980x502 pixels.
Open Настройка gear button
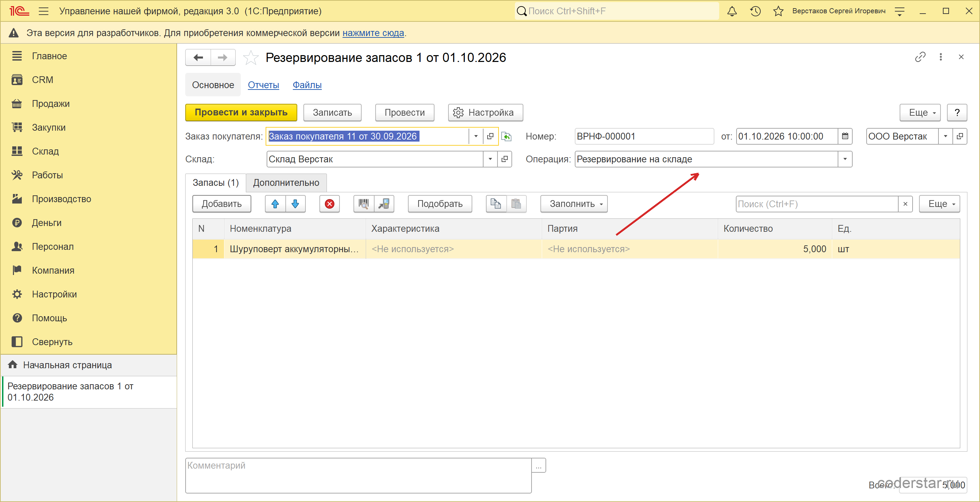(485, 113)
